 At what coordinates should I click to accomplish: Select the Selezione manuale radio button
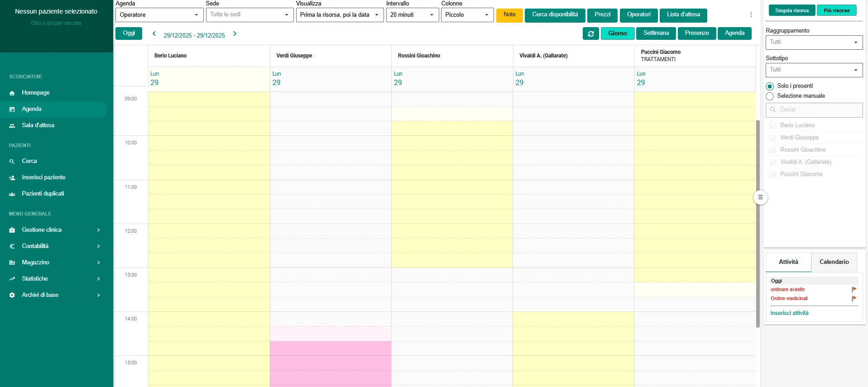(770, 96)
